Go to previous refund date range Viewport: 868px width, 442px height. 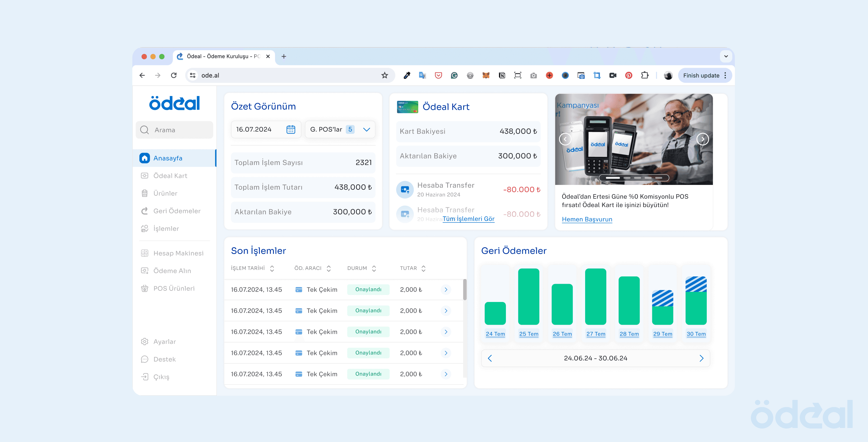(490, 358)
